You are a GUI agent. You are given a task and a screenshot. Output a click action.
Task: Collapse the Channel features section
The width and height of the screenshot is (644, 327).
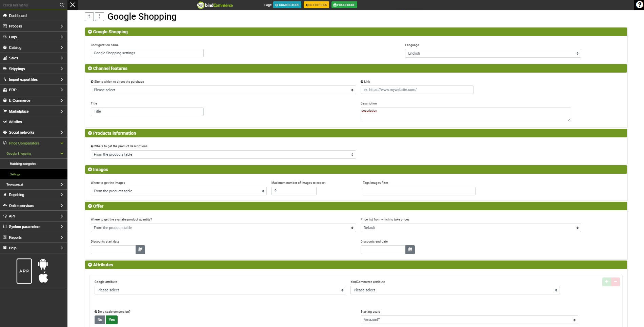(x=356, y=69)
